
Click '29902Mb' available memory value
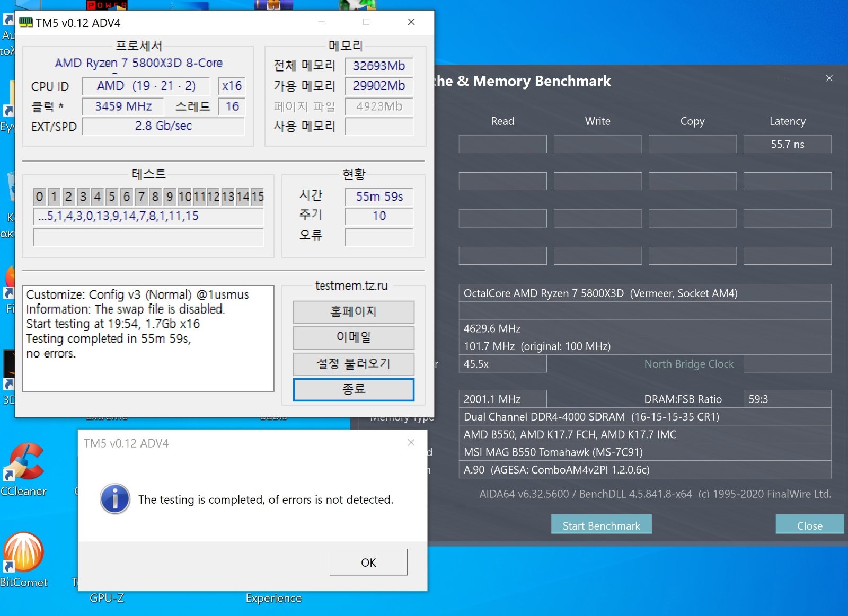[379, 86]
